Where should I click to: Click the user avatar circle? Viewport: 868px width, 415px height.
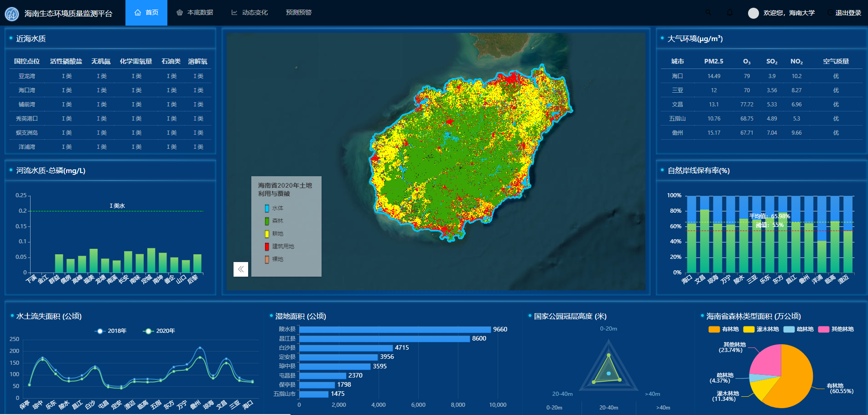coord(753,13)
